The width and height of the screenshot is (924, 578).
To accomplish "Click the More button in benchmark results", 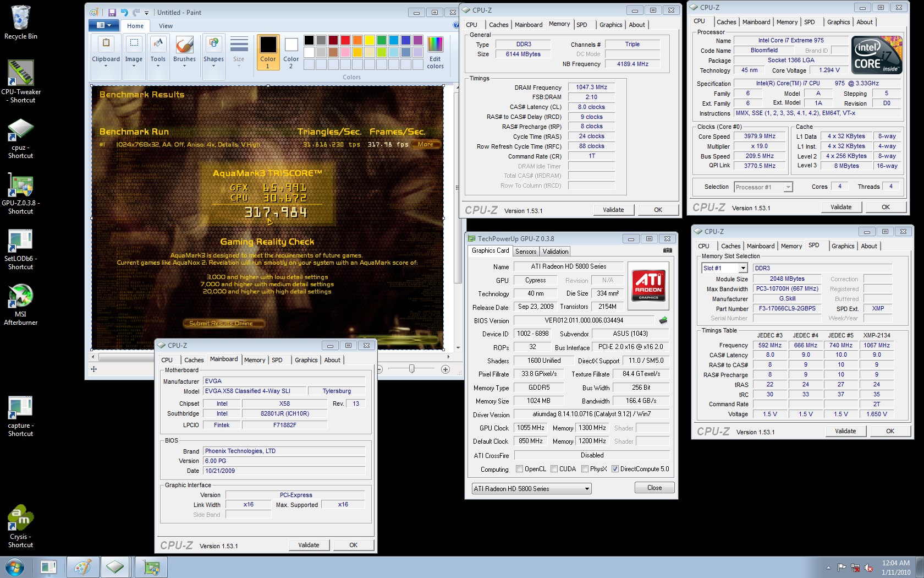I will coord(426,144).
